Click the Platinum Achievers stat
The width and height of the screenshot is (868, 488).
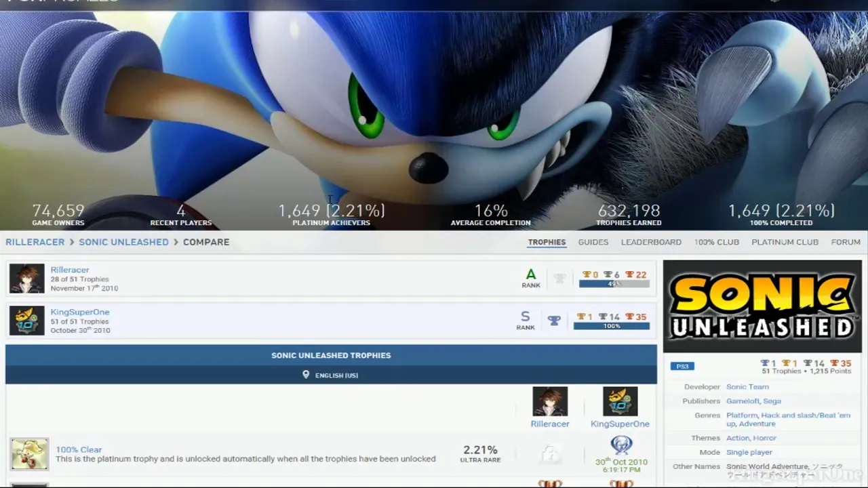coord(332,214)
